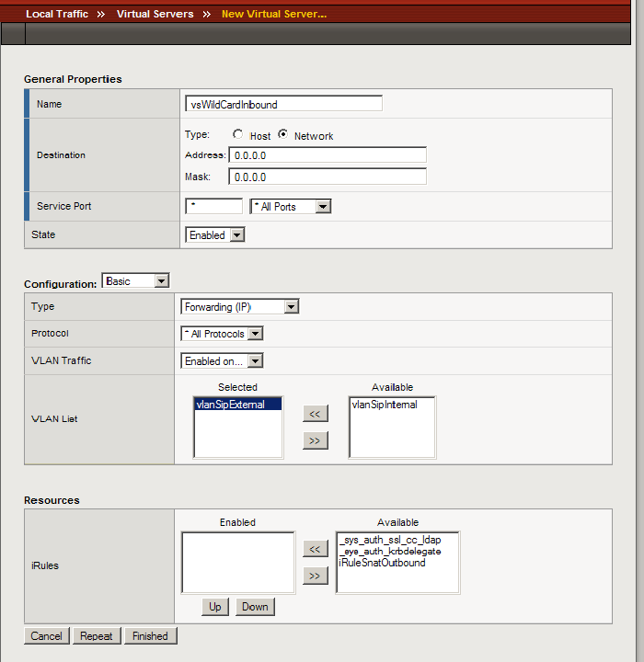Open the All Protocols dropdown
The image size is (644, 662).
pos(222,334)
